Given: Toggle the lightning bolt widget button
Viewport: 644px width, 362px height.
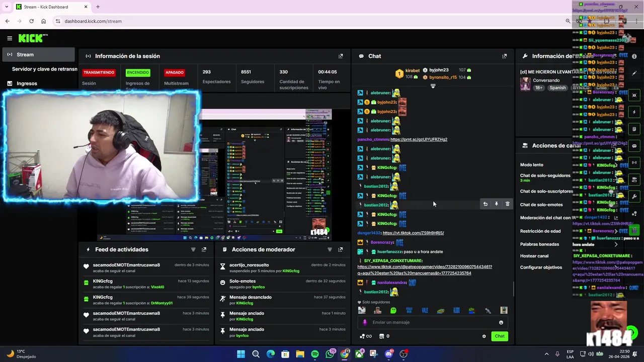Looking at the screenshot, I should (634, 112).
